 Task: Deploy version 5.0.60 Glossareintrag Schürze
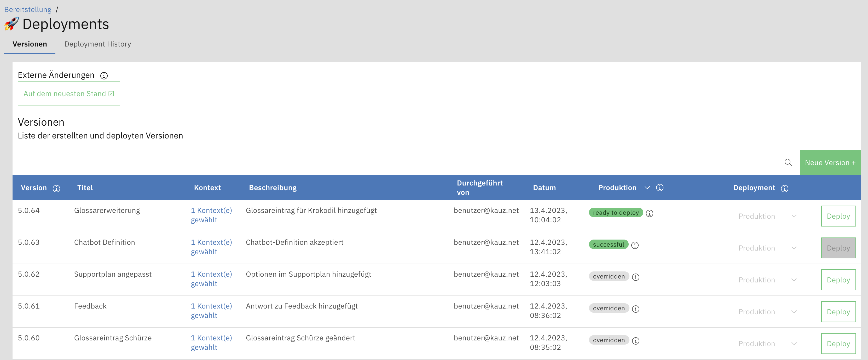pyautogui.click(x=838, y=344)
